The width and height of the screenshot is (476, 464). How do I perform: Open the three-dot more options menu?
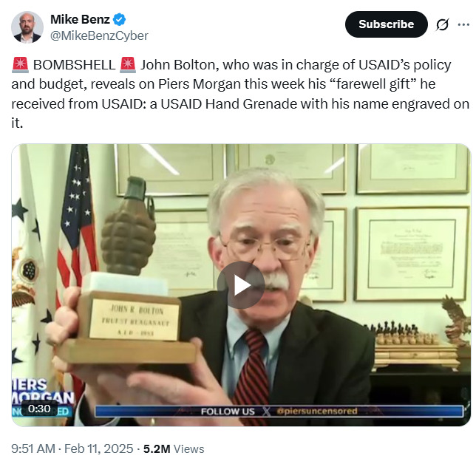click(x=463, y=24)
